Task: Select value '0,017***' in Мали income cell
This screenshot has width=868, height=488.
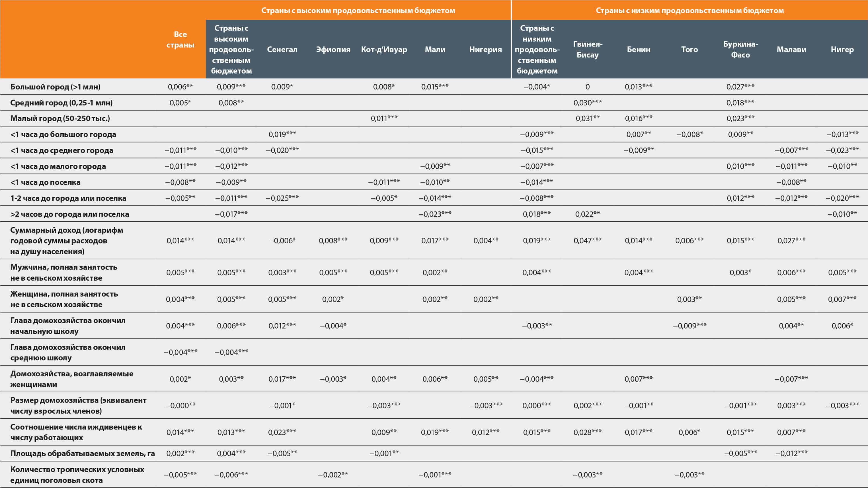Action: point(435,240)
